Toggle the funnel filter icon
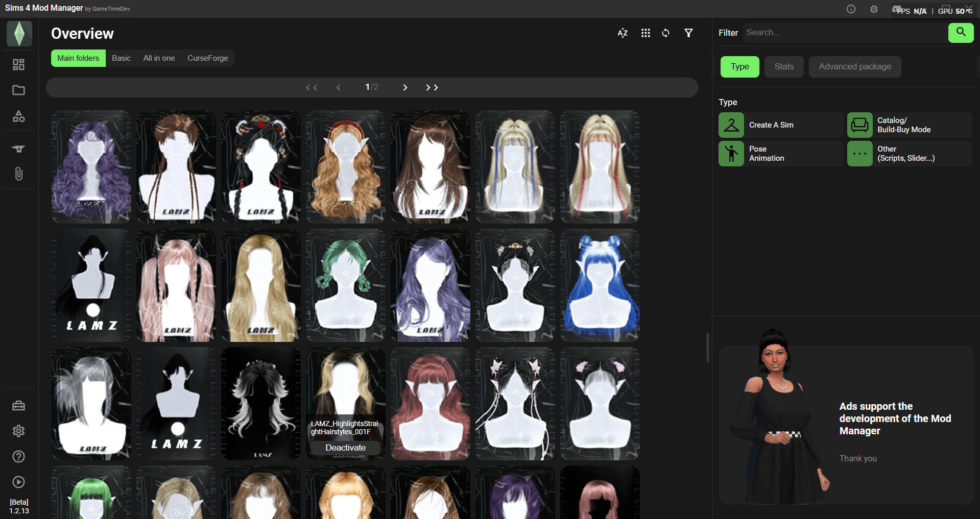This screenshot has width=980, height=519. click(x=689, y=33)
